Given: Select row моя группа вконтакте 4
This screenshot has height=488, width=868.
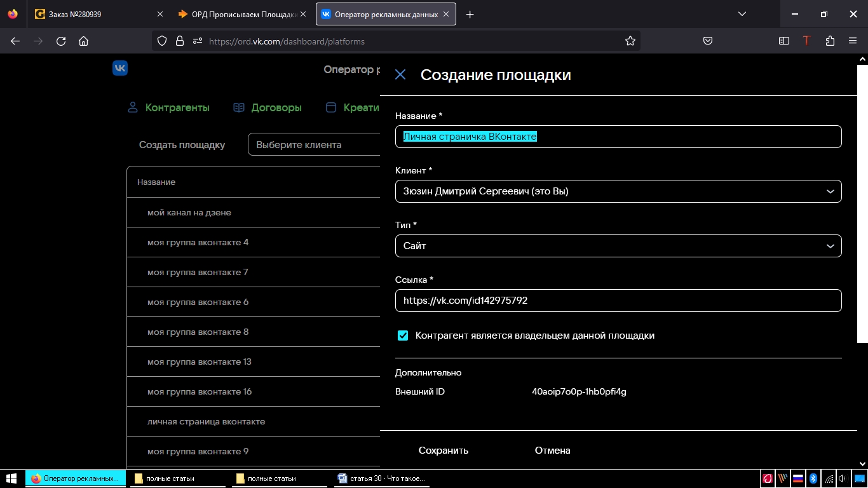Looking at the screenshot, I should click(x=254, y=242).
